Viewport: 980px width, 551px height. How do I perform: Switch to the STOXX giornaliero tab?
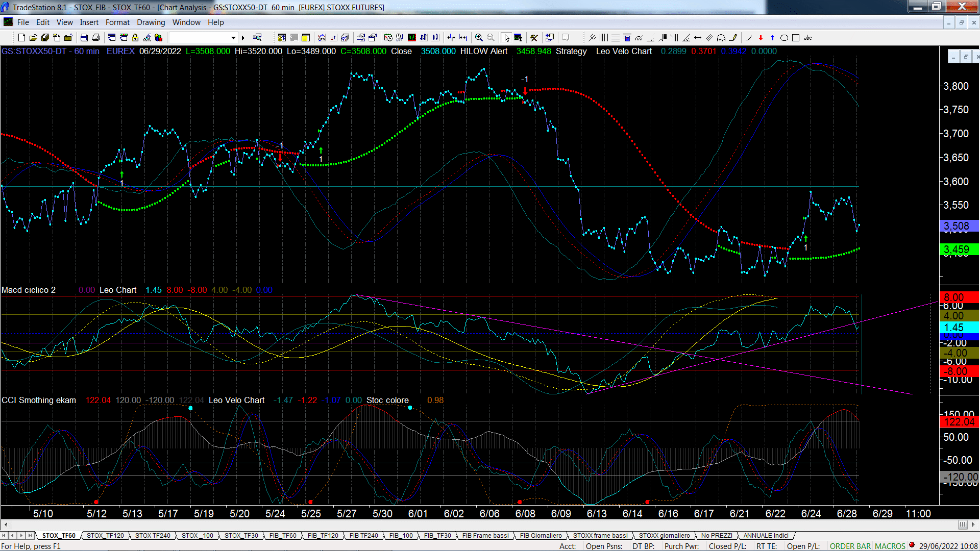(x=664, y=535)
